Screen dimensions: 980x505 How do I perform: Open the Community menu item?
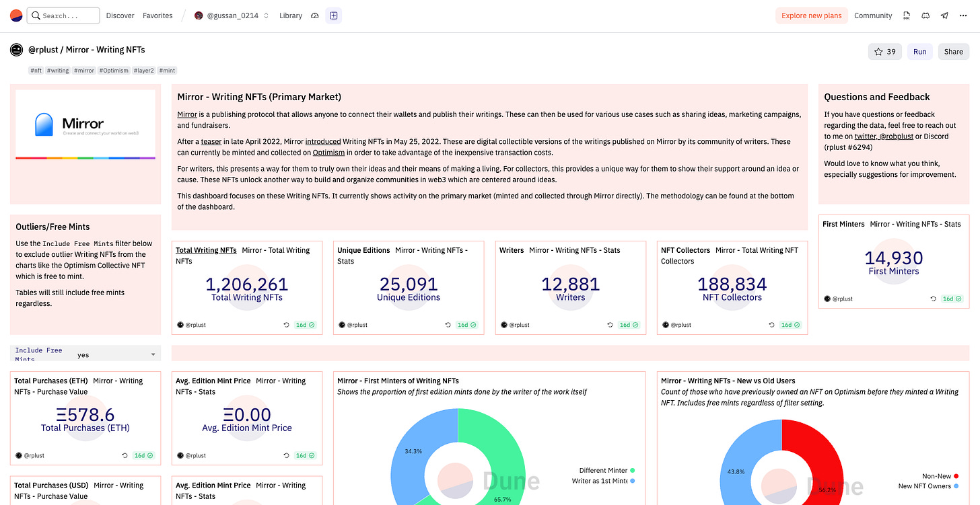(873, 15)
